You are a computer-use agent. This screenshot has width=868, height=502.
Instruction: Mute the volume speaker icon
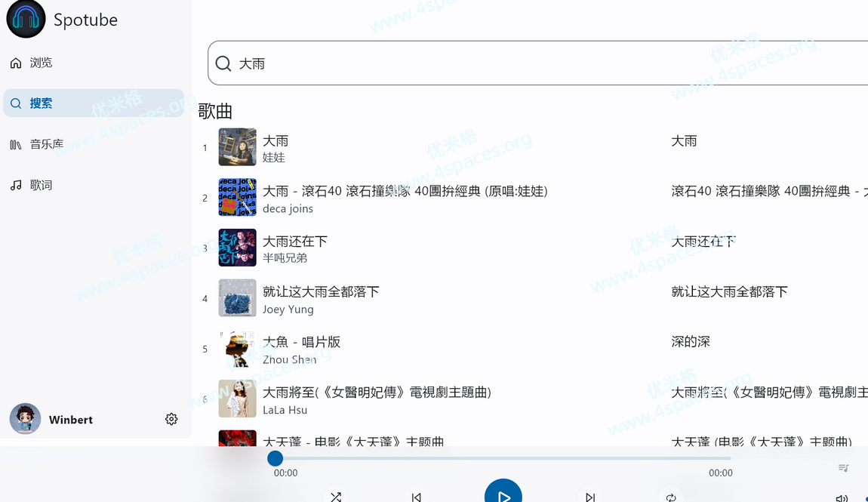pos(842,498)
